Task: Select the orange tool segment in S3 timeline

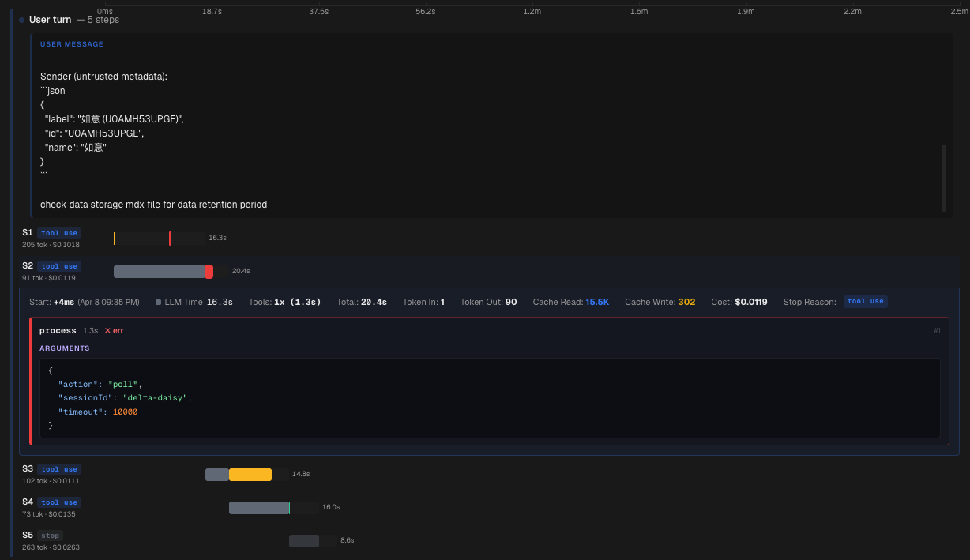Action: pos(250,475)
